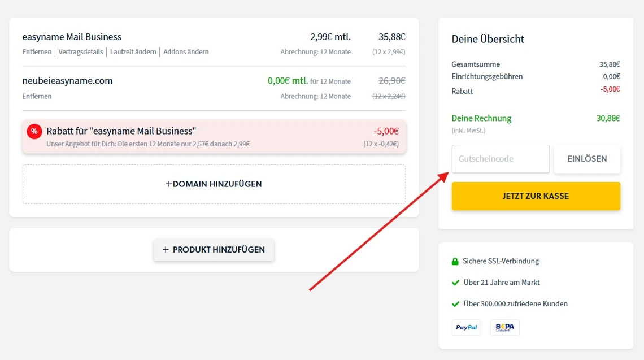Viewport: 644px width, 360px height.
Task: Click the SEPA Lastschrift payment icon
Action: [504, 327]
